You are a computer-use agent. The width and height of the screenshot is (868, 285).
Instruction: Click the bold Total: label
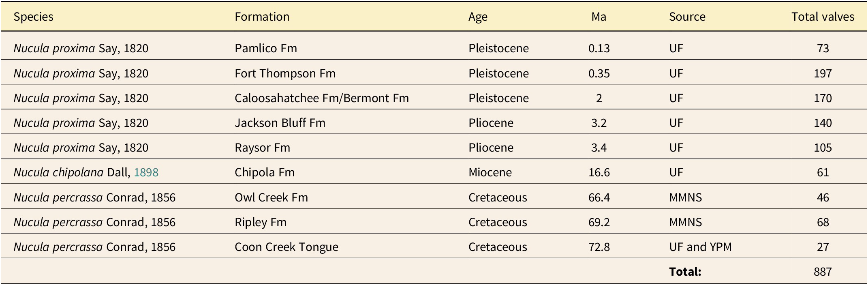pyautogui.click(x=685, y=272)
